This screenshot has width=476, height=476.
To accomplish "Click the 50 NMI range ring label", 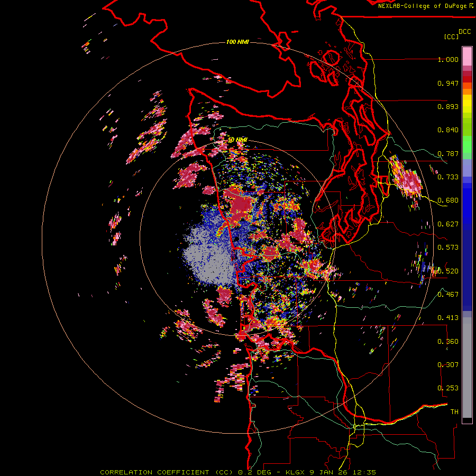I will tap(237, 140).
